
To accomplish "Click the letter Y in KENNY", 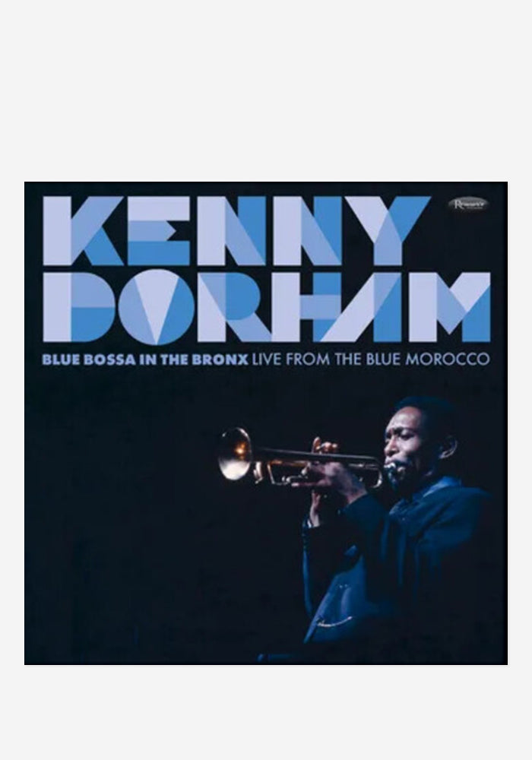I will pyautogui.click(x=388, y=231).
